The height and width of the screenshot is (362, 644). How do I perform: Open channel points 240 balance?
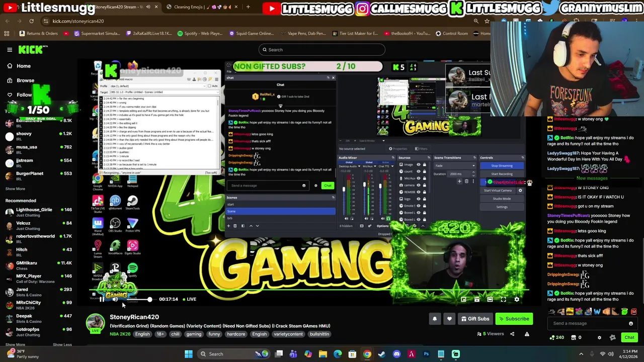coord(556,338)
